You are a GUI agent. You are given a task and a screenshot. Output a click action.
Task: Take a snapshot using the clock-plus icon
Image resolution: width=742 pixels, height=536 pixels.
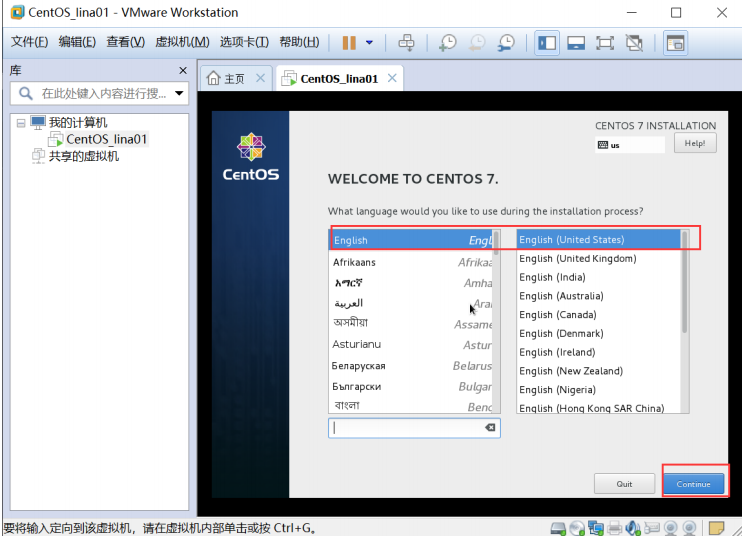448,43
